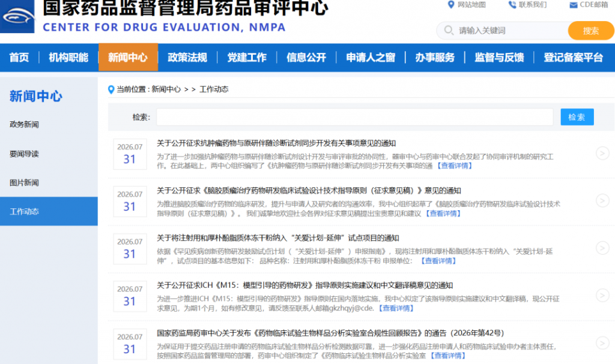Click 查看详情 under 关爱计划-延伸 notice
Screen dimensions: 615x364
[x=438, y=261]
